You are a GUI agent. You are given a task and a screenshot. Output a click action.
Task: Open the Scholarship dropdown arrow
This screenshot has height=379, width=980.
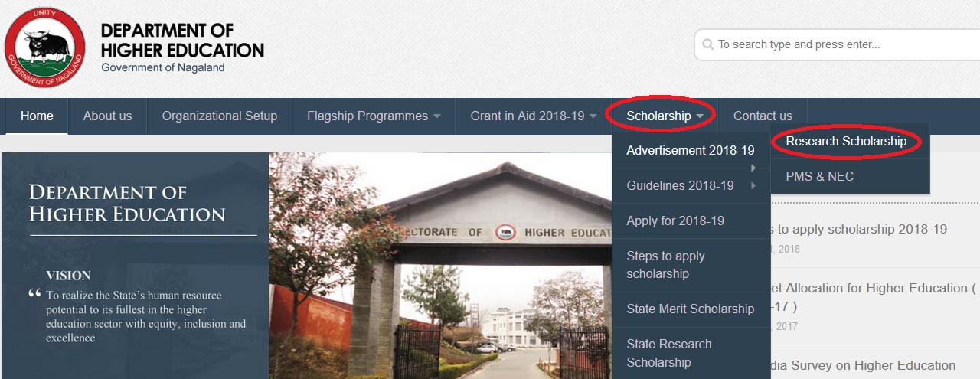700,116
